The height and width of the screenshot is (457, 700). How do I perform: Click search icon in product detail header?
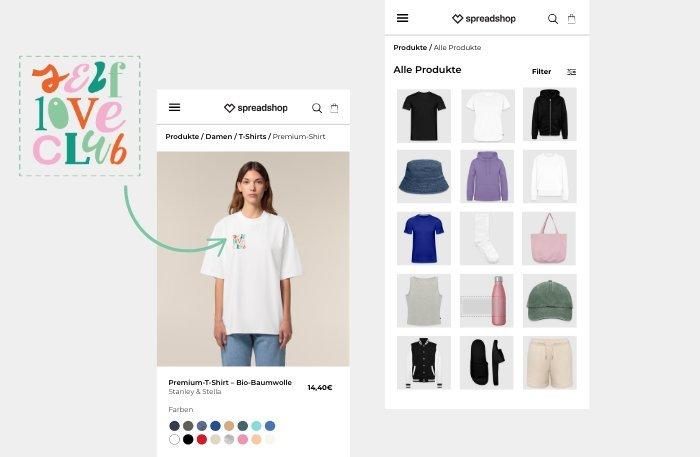(317, 108)
